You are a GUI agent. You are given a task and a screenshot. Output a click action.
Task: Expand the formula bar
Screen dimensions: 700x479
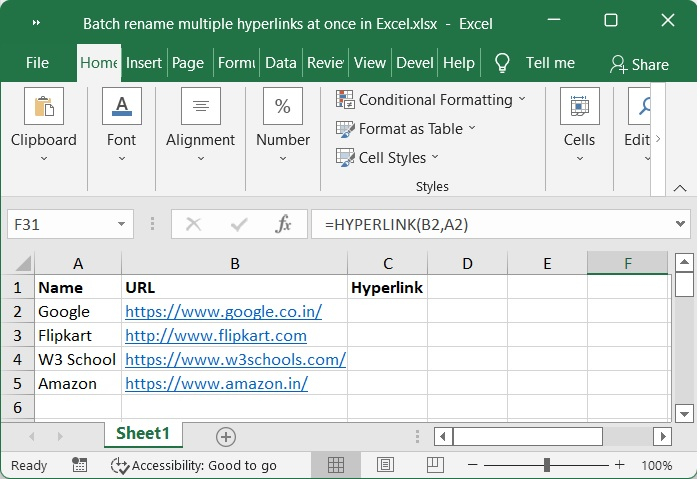click(x=682, y=225)
